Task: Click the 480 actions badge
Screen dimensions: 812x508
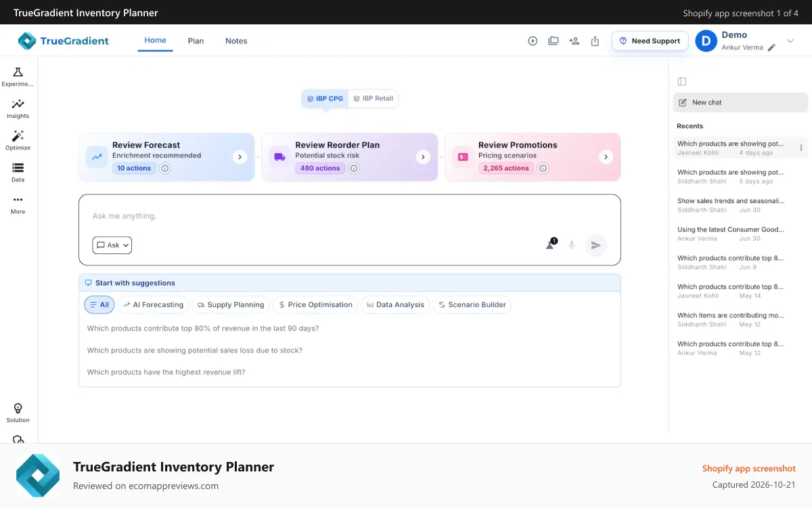Action: (320, 168)
